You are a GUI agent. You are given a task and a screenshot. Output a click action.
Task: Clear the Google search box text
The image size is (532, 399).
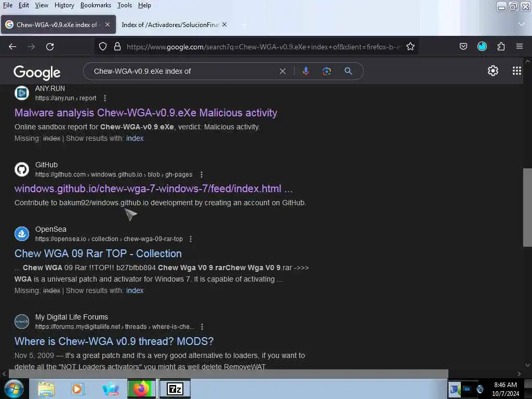coord(282,71)
